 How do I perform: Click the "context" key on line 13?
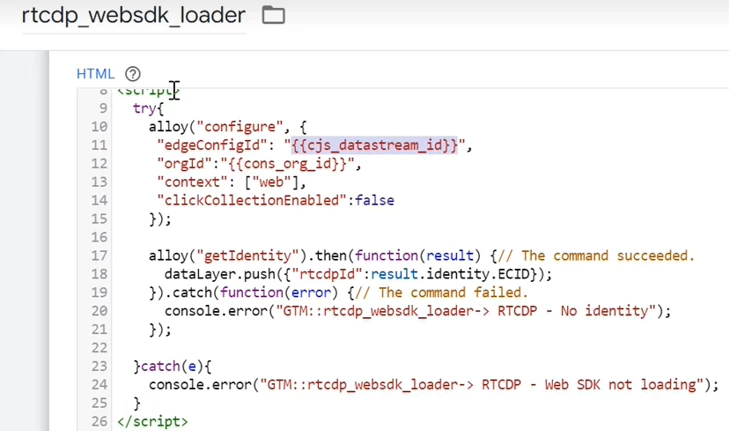(192, 182)
